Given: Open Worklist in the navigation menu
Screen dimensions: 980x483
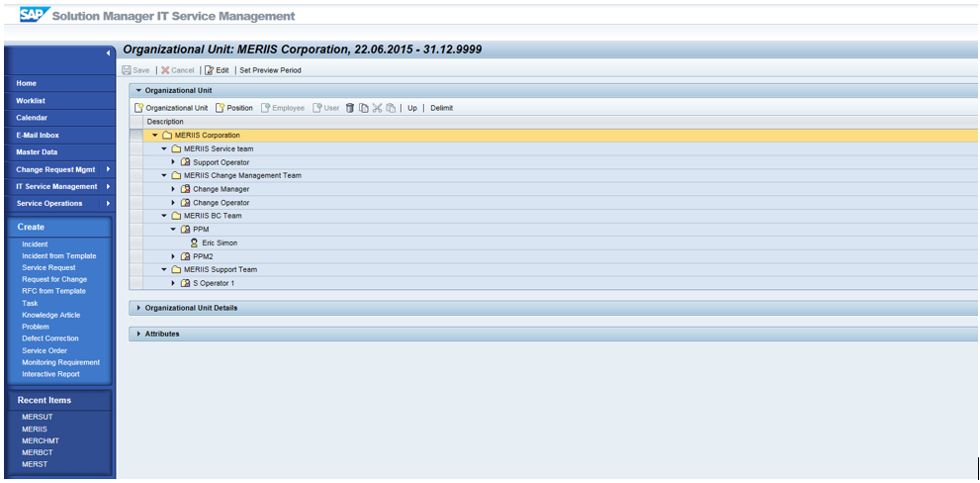Looking at the screenshot, I should (31, 101).
